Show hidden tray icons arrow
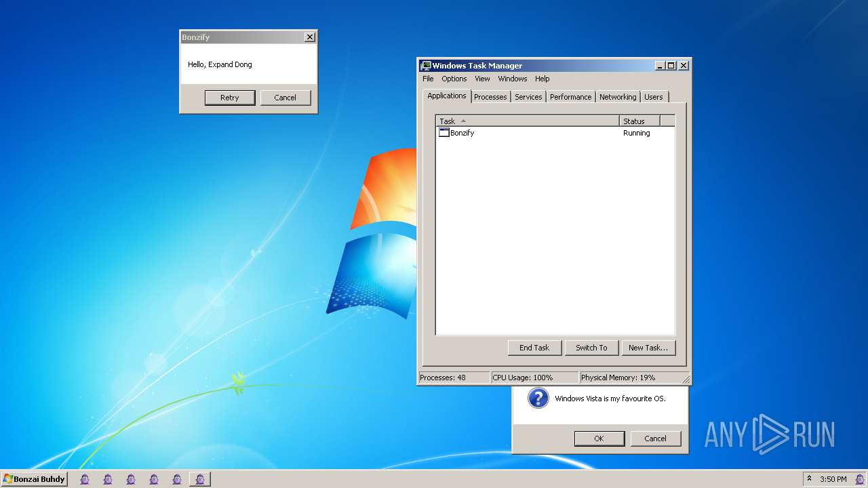Screen dimensions: 868x488 pos(809,479)
